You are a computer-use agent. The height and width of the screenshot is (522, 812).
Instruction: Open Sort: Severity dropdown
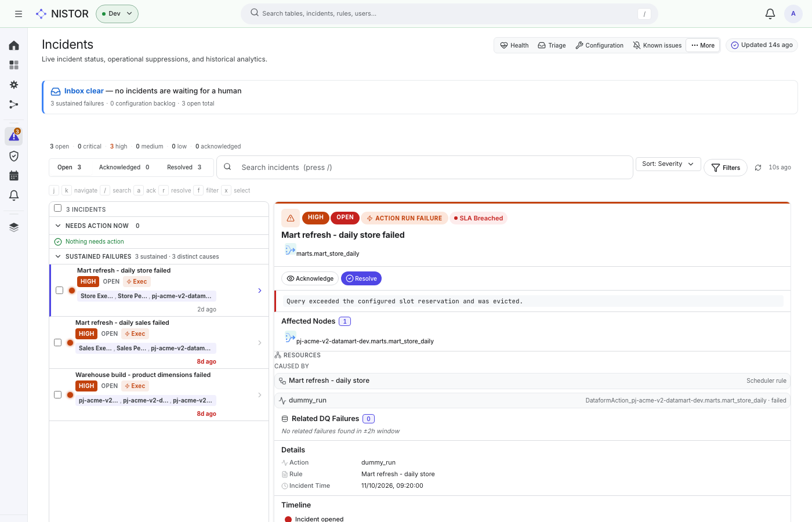(668, 164)
